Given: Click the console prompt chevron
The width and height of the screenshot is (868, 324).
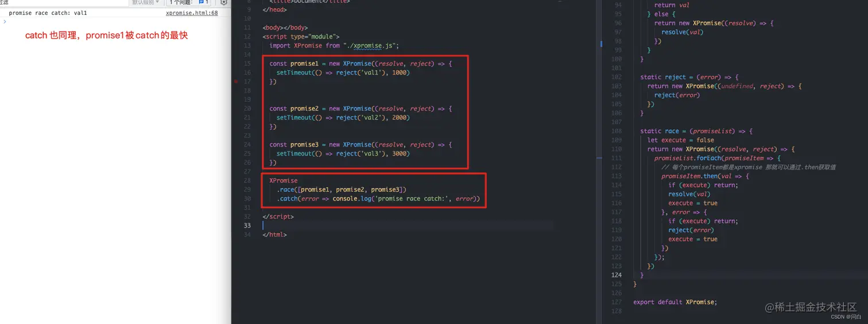Looking at the screenshot, I should tap(5, 21).
